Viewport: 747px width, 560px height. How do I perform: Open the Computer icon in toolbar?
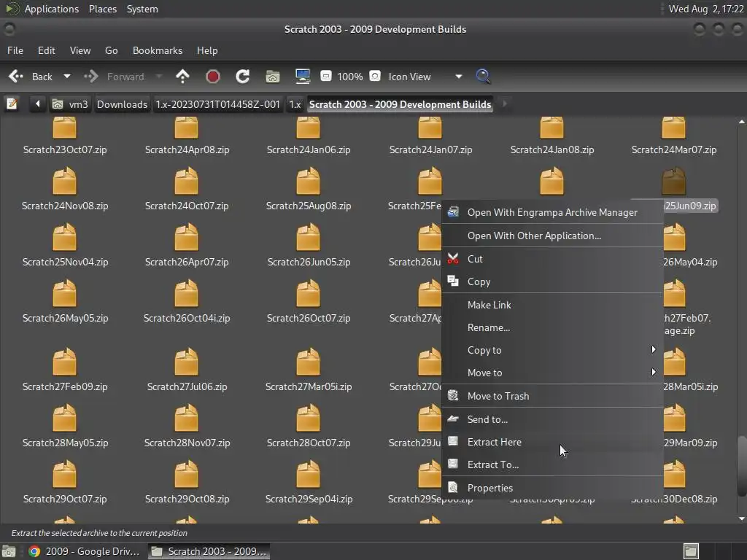[303, 76]
